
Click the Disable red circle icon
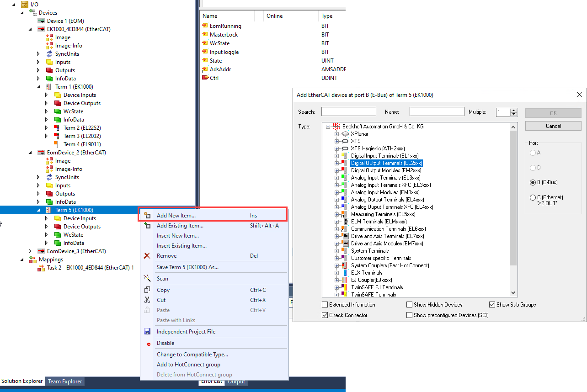(x=149, y=344)
